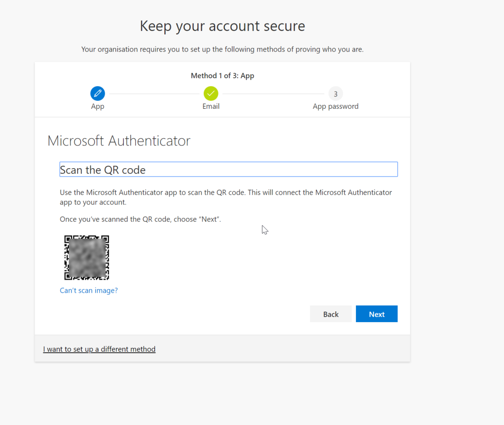Image resolution: width=504 pixels, height=425 pixels.
Task: Click the QR code to rescan it
Action: tap(87, 257)
